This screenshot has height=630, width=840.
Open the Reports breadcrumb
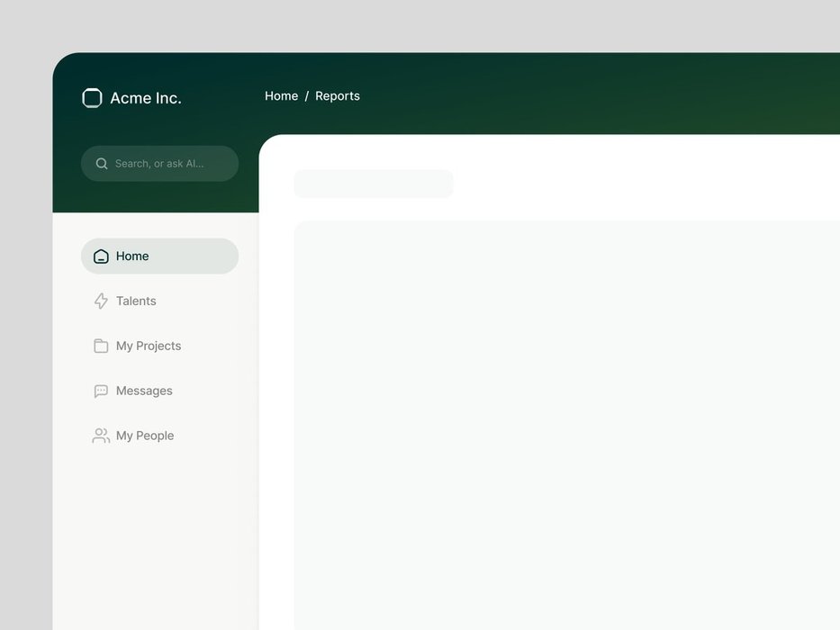tap(338, 96)
